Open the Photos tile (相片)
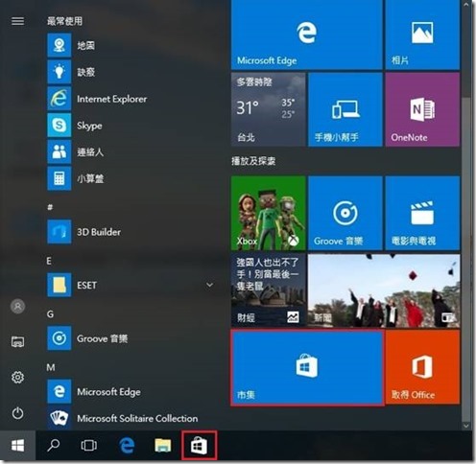The height and width of the screenshot is (464, 476). pyautogui.click(x=422, y=35)
